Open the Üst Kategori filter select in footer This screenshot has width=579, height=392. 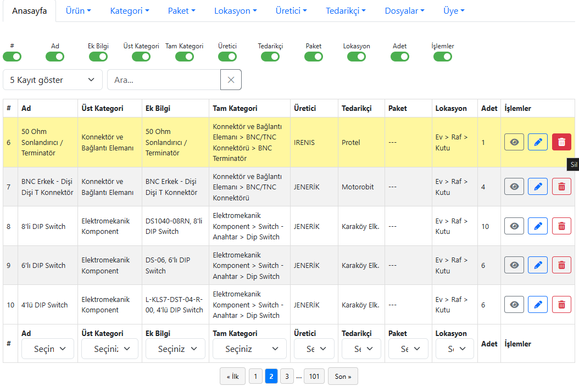pos(109,349)
